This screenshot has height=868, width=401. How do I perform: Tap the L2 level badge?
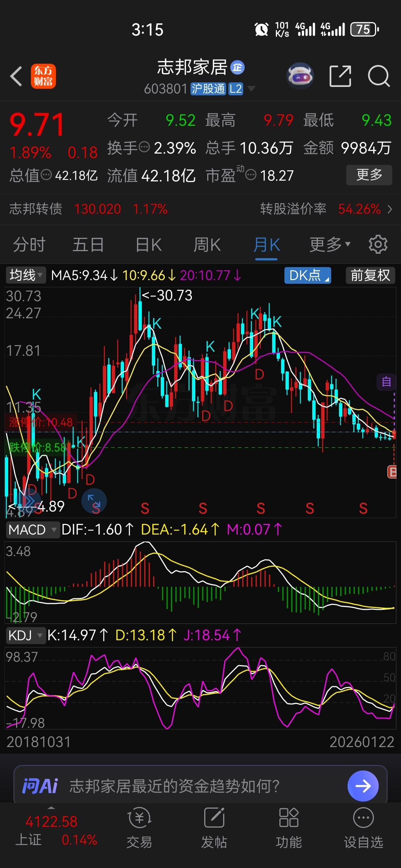pyautogui.click(x=235, y=89)
